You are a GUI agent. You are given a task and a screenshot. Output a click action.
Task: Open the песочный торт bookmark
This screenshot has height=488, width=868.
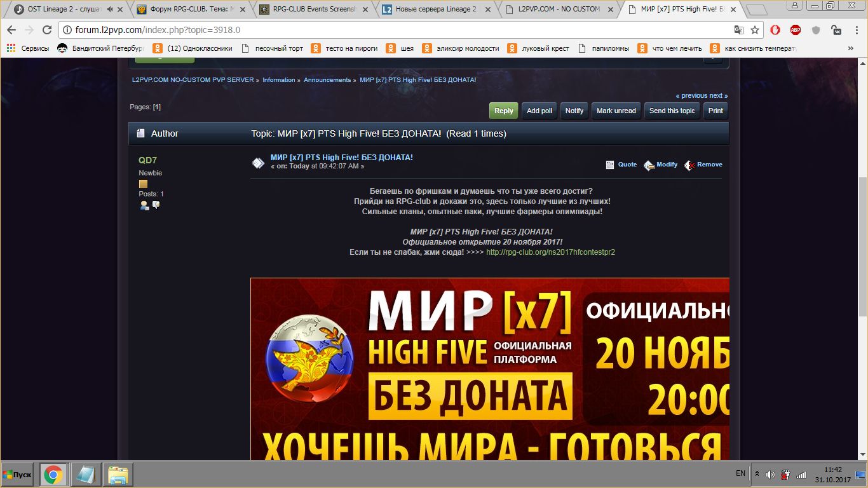coord(273,48)
